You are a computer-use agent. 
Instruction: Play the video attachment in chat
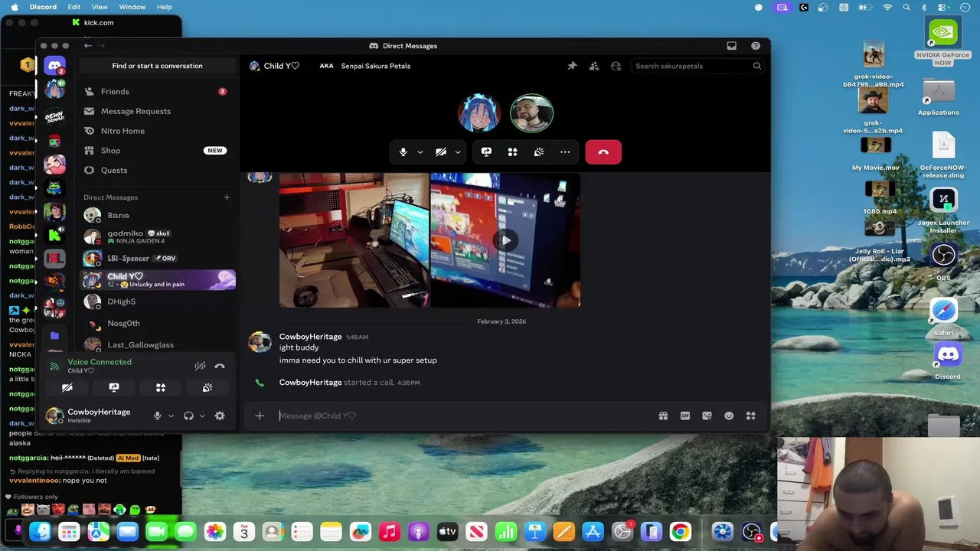(505, 240)
